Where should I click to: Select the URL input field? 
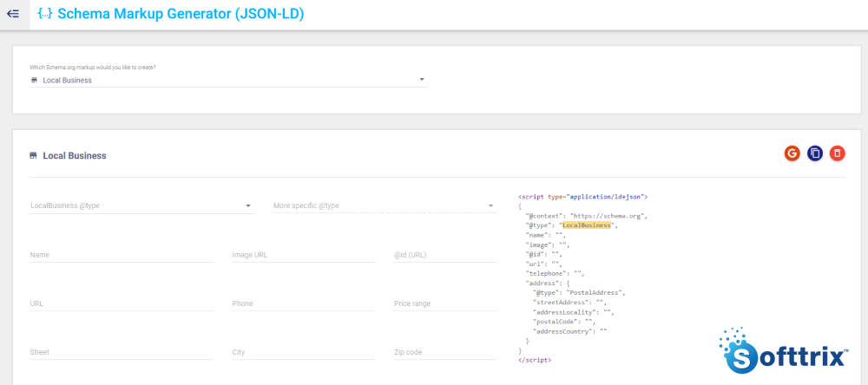[x=122, y=303]
